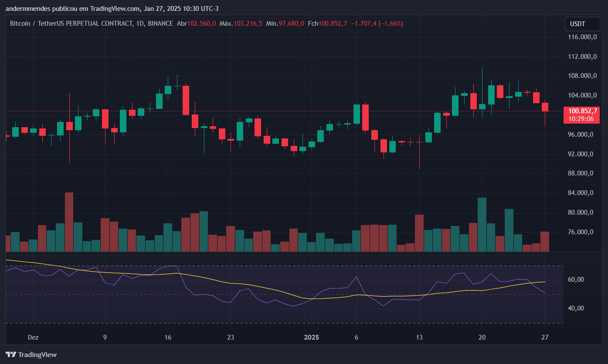
Task: Click the Dez month label on date axis
Action: pos(33,337)
